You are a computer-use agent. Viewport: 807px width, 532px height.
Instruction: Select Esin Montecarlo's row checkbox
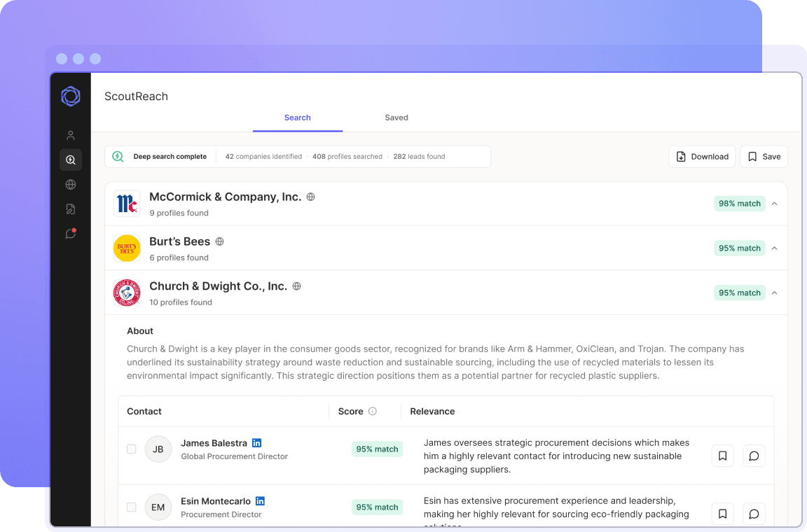(131, 507)
